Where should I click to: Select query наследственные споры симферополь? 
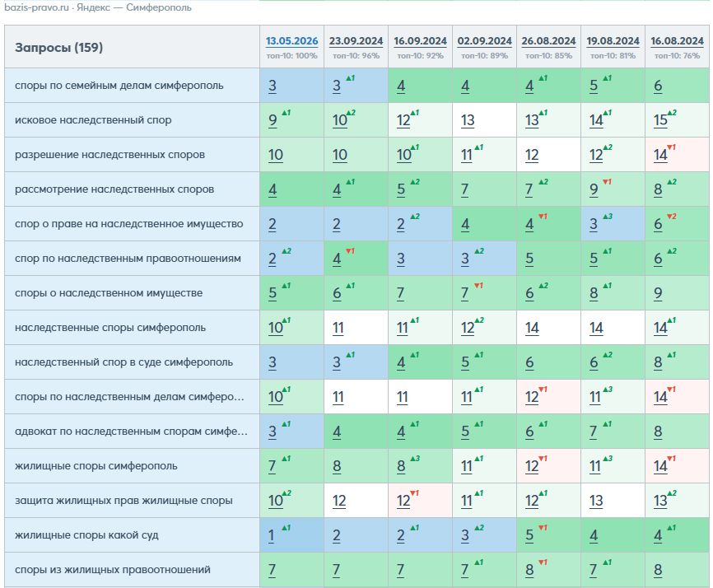(x=110, y=328)
